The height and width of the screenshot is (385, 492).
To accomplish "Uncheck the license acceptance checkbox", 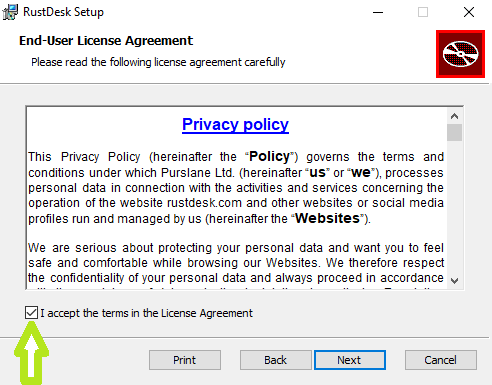I will tap(31, 313).
